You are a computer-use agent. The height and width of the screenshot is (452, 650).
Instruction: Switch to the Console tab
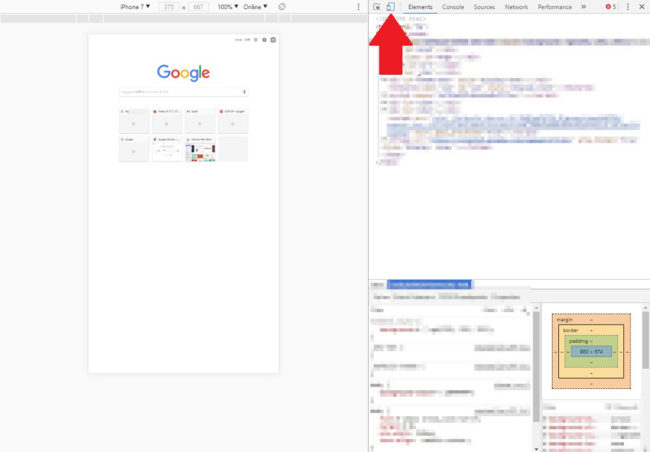click(453, 7)
